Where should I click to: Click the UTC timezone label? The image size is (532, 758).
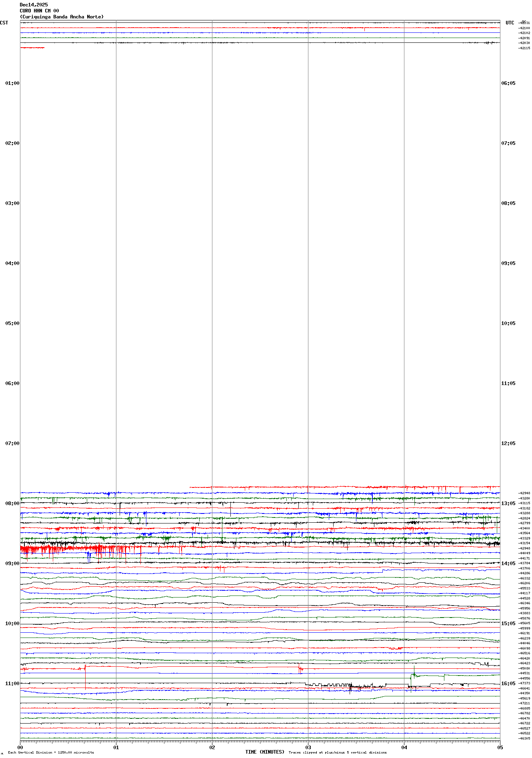coord(510,23)
